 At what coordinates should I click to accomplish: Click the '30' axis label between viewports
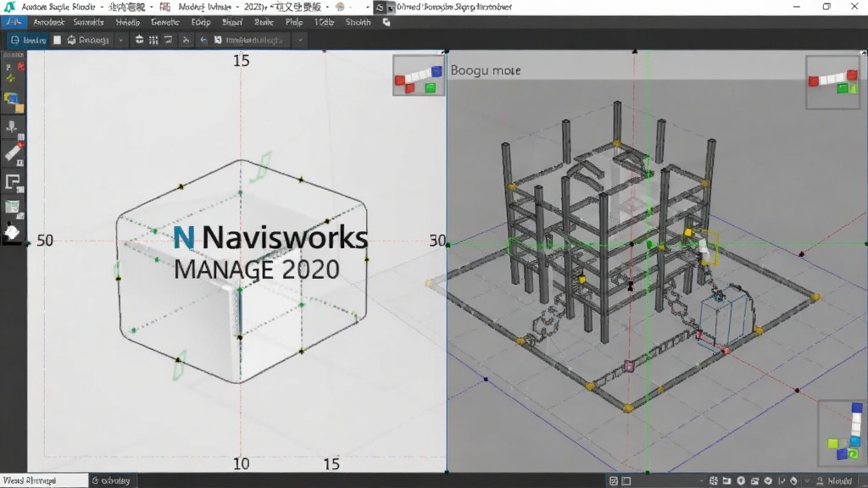pos(437,240)
